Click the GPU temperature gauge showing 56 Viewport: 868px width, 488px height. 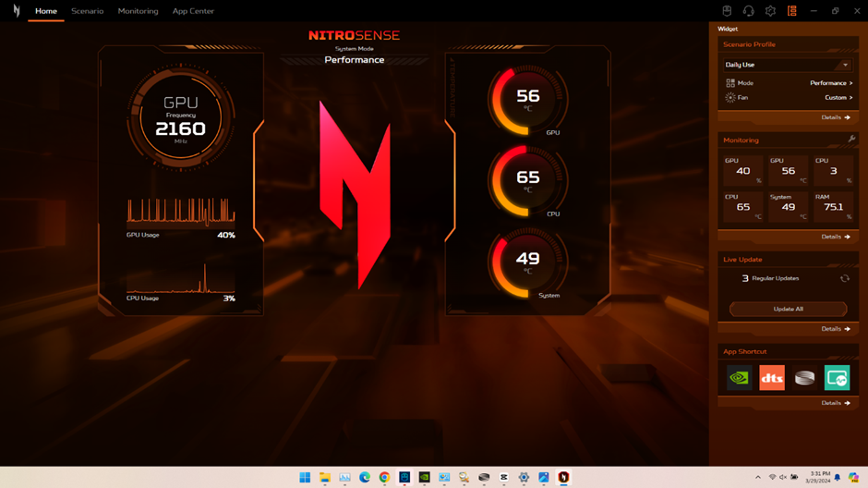[x=527, y=99]
